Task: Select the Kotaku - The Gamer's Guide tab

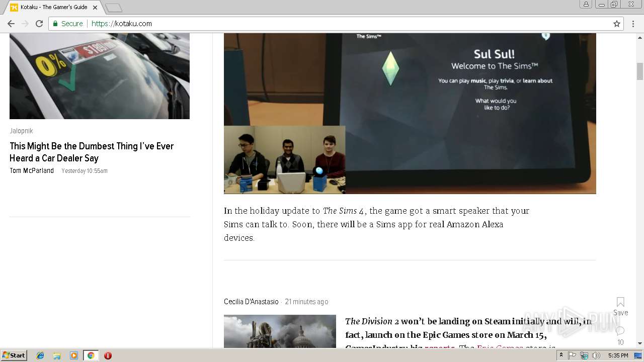Action: click(54, 8)
